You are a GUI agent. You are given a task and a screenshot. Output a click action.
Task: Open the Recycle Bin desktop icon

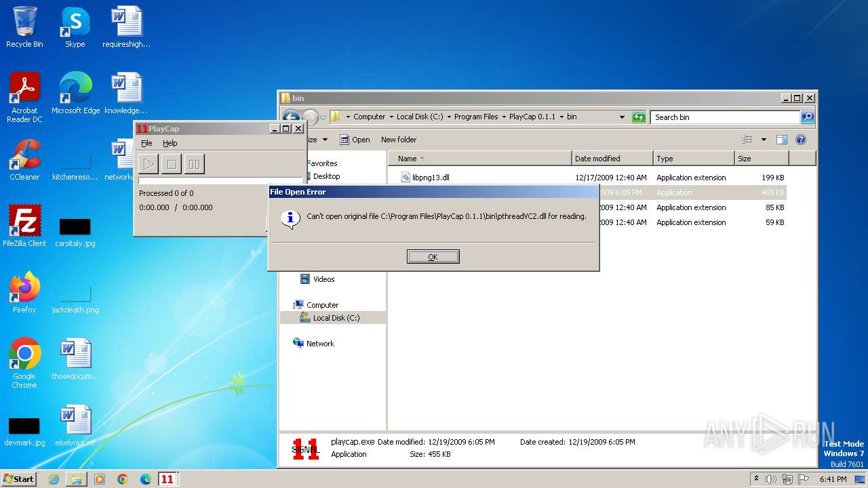(x=24, y=28)
